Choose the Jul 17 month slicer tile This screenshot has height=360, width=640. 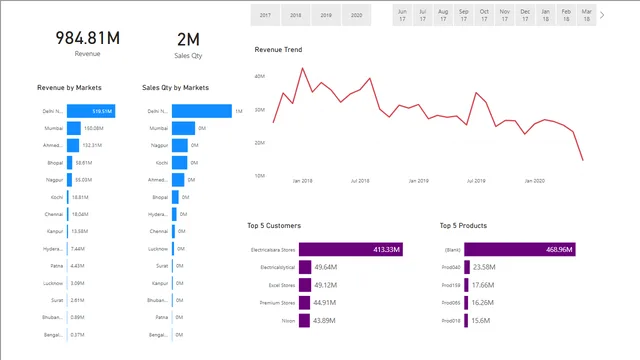pos(422,15)
